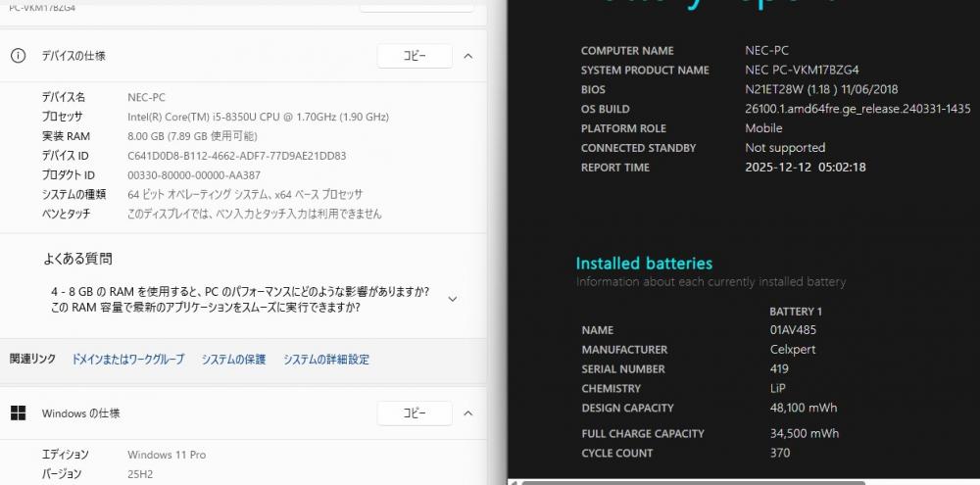Select the ペンとタッチ value text
980x485 pixels.
[255, 214]
